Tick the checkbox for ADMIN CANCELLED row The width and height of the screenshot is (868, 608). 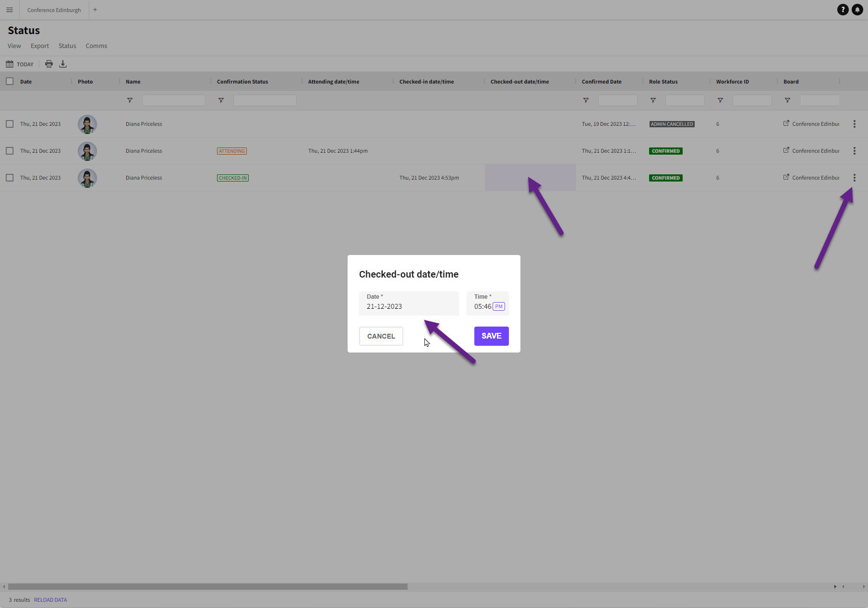point(10,124)
